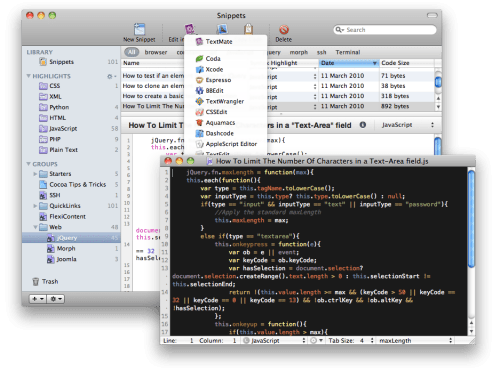Sort by the Name column header
This screenshot has height=371, width=500.
click(153, 63)
